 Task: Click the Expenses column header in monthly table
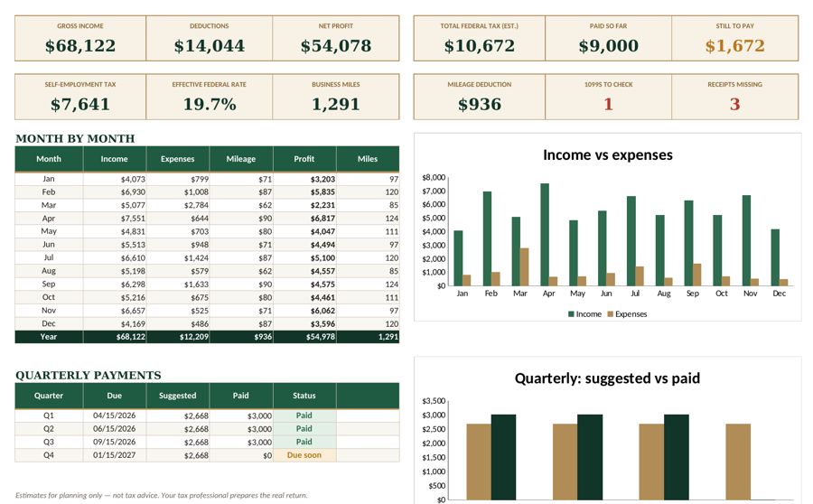click(177, 159)
